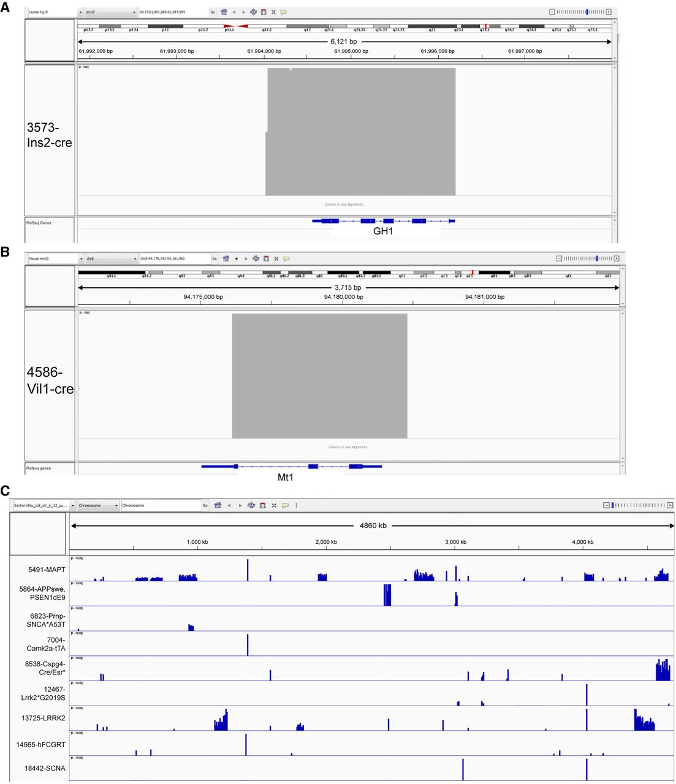Image resolution: width=676 pixels, height=784 pixels.
Task: Open the Human hg19 genome dropdown
Action: click(x=52, y=12)
